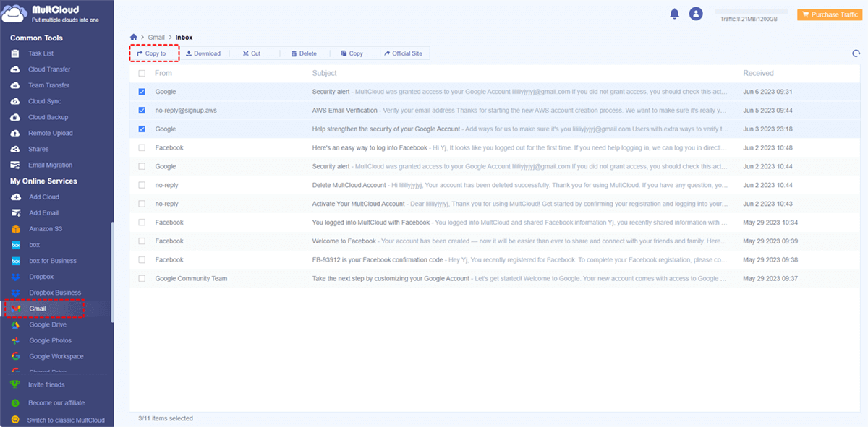This screenshot has height=427, width=868.
Task: Click Add Email in sidebar
Action: pos(43,213)
